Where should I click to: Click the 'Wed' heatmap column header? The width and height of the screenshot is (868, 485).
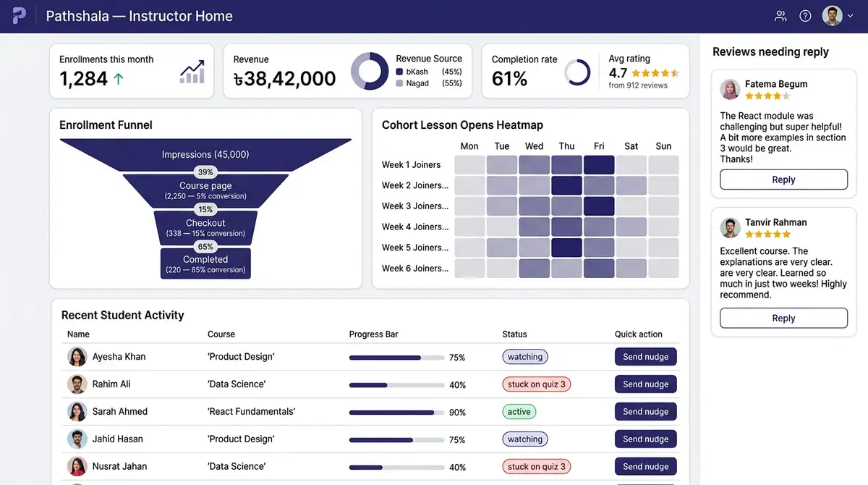tap(535, 146)
